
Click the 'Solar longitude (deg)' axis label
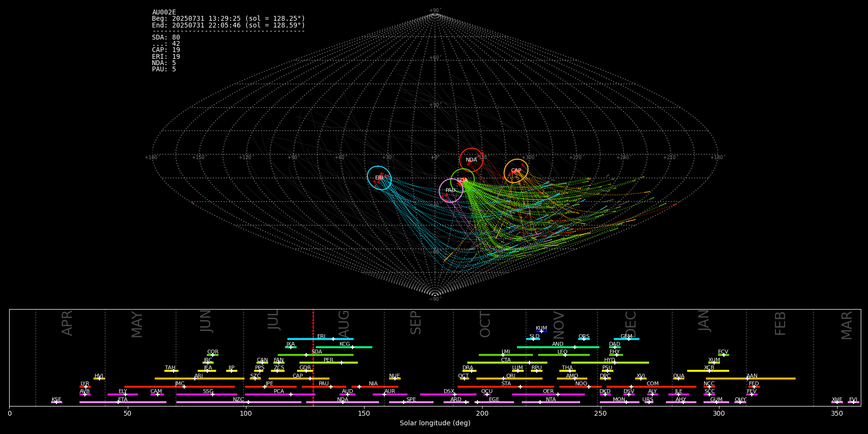[435, 423]
